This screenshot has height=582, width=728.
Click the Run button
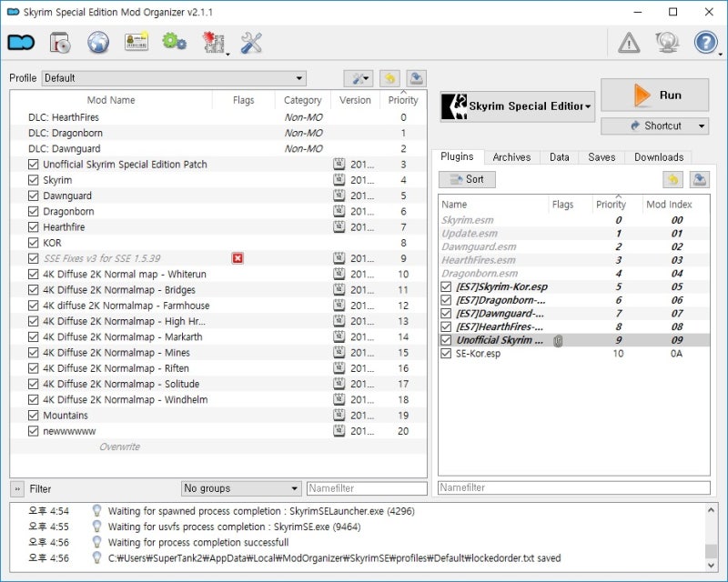coord(654,95)
